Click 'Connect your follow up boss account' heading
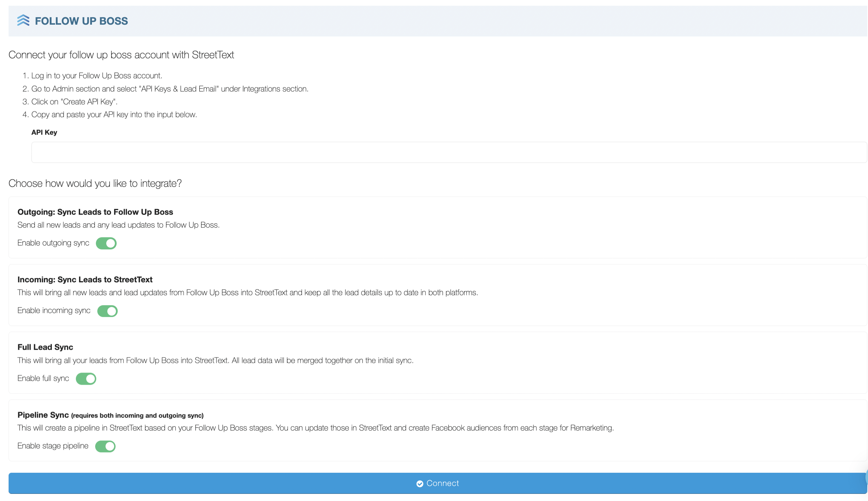Screen dimensions: 868x501 [121, 55]
